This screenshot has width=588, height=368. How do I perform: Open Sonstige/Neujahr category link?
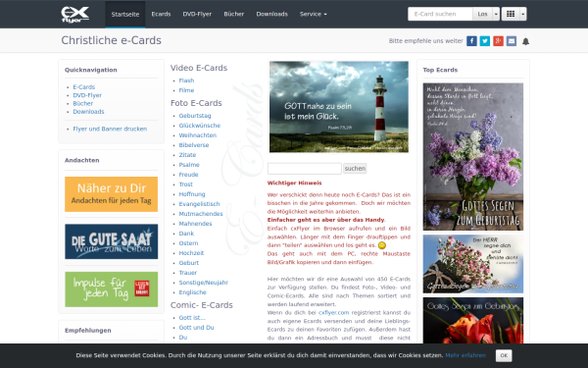203,283
